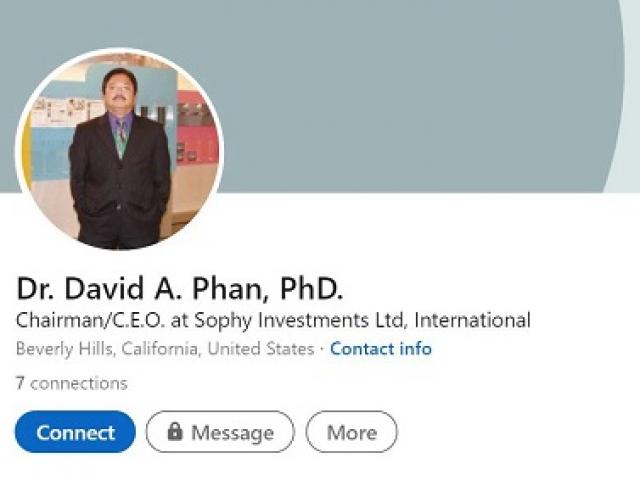
Task: Click the Dr. prefix in profile name
Action: (35, 288)
